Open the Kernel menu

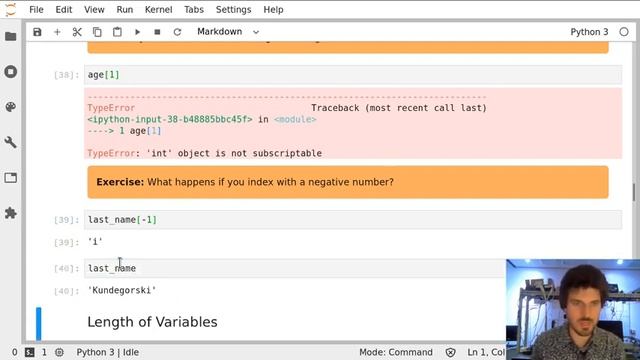click(x=158, y=9)
